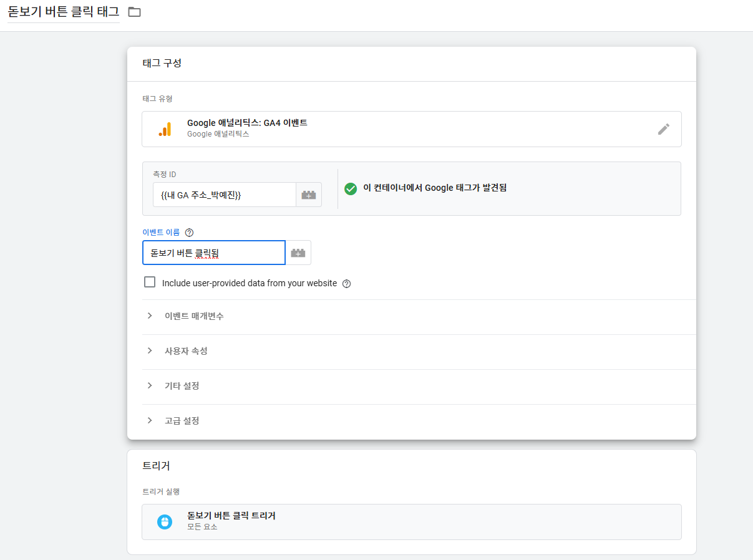Open variable picker next to 측정 ID field

click(x=309, y=195)
